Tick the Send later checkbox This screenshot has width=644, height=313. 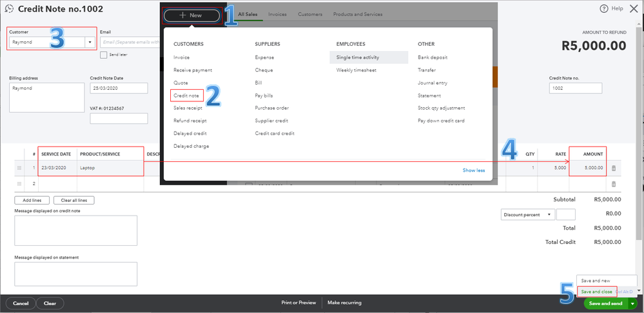pyautogui.click(x=104, y=55)
